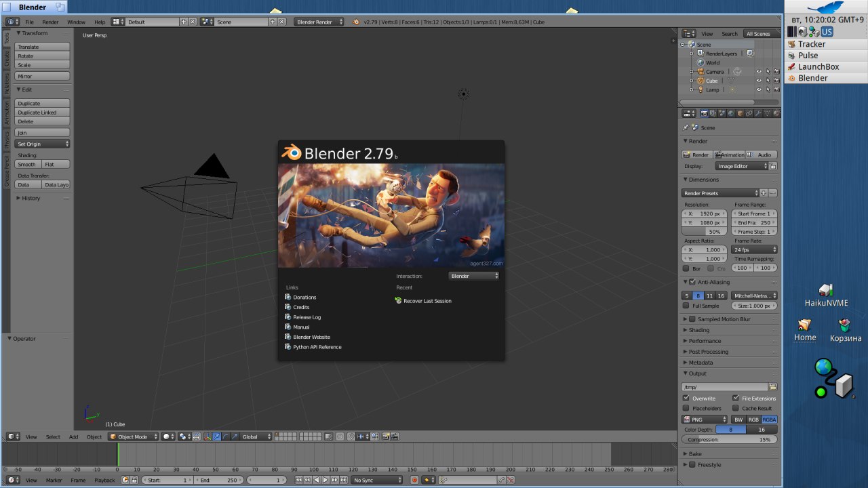Screen dimensions: 868x488
Task: Click the Blender icon in the splash screen title
Action: pos(292,152)
